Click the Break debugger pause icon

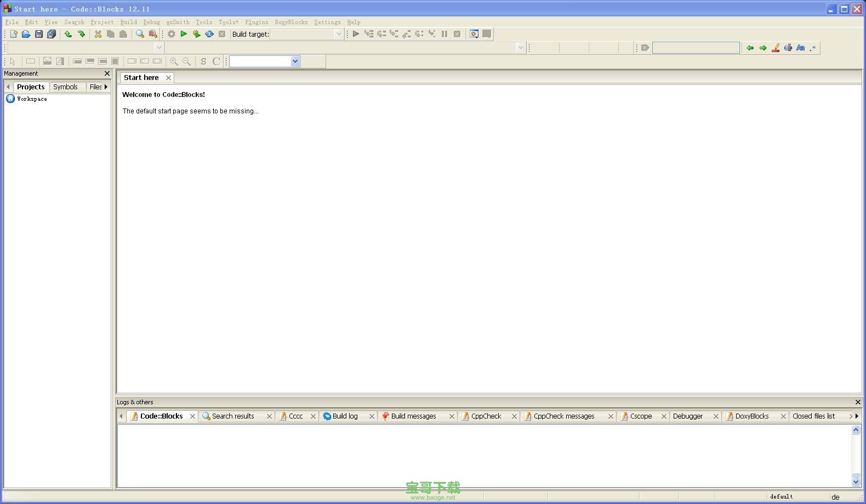(x=445, y=34)
